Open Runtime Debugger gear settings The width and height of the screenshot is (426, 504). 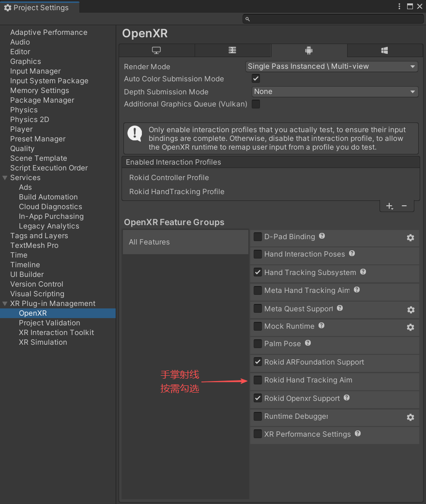(x=411, y=417)
